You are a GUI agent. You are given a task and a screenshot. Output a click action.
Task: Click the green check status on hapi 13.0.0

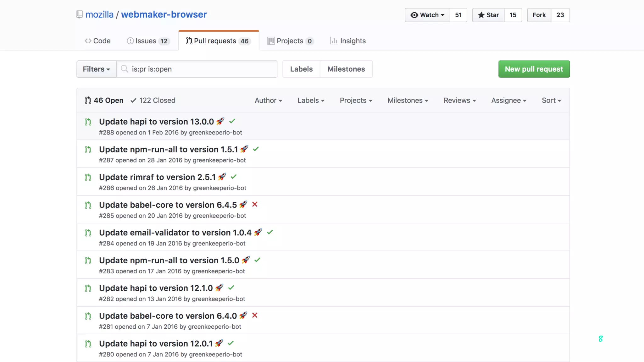pyautogui.click(x=232, y=121)
